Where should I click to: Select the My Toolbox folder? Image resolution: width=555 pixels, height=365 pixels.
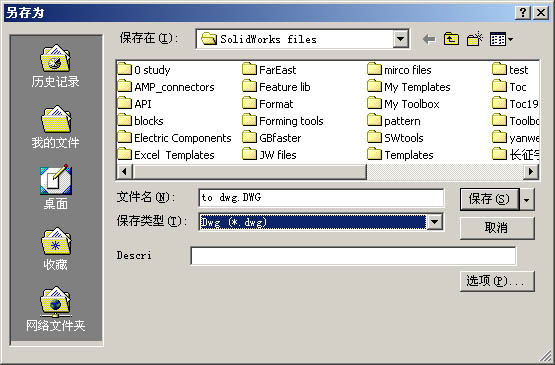(403, 104)
